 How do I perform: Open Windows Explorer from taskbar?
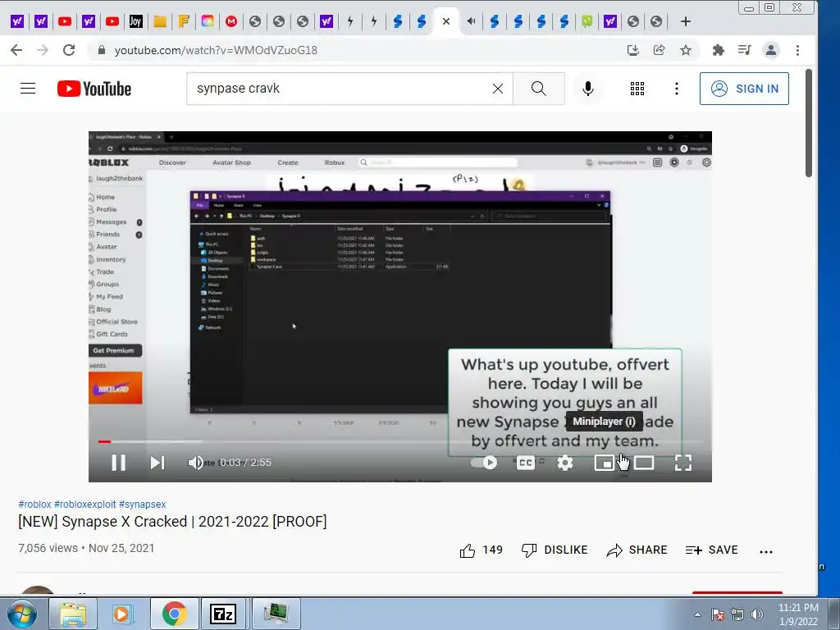click(73, 614)
